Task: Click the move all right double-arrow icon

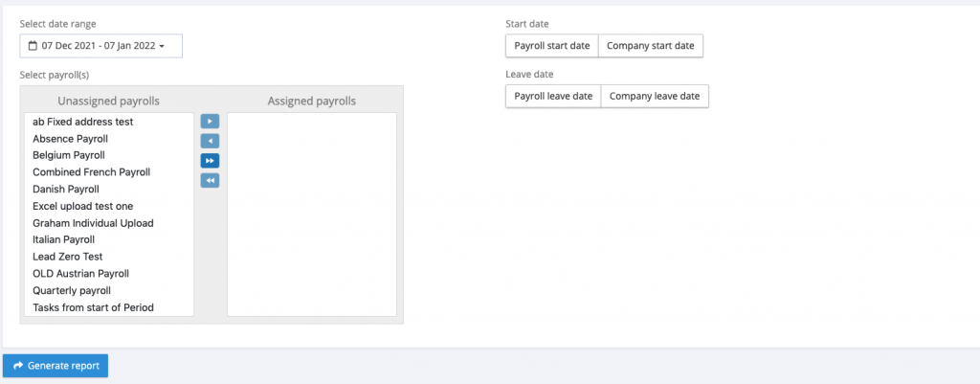Action: tap(210, 161)
